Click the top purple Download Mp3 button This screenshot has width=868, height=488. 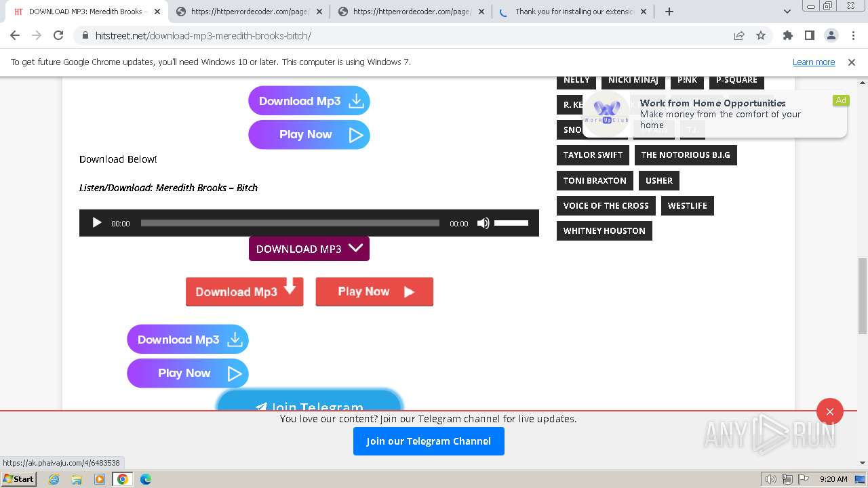[309, 101]
